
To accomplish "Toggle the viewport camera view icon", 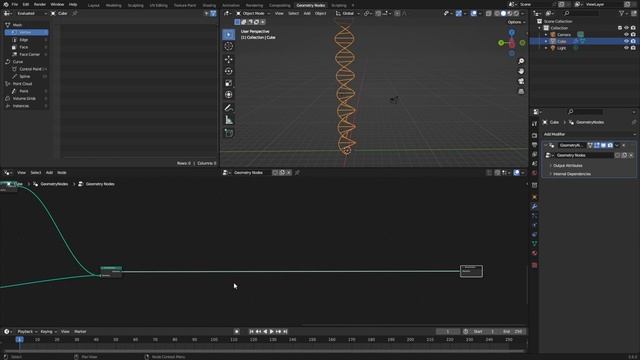I will pyautogui.click(x=521, y=81).
